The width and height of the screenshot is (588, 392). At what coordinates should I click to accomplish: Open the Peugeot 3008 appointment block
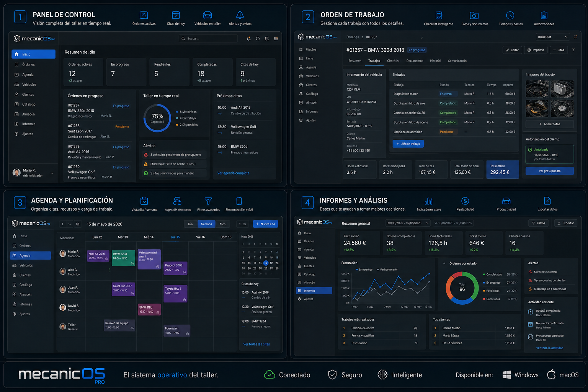click(176, 269)
